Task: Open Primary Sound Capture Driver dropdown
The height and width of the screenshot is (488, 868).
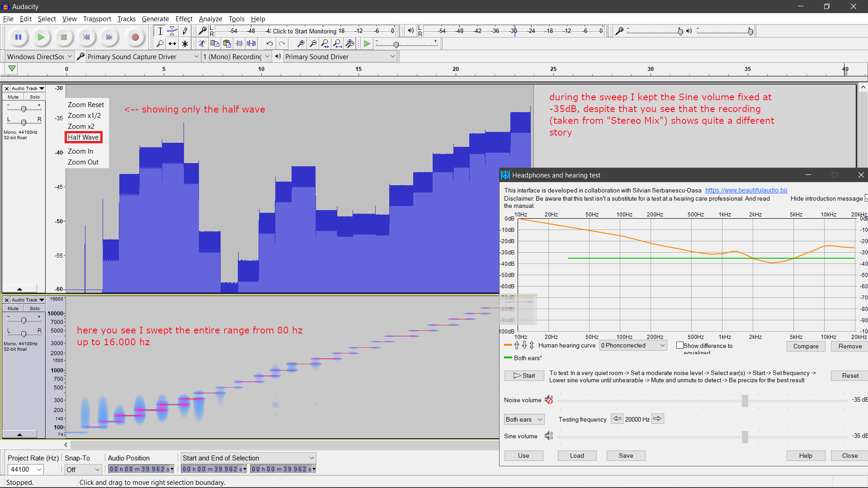Action: (143, 56)
